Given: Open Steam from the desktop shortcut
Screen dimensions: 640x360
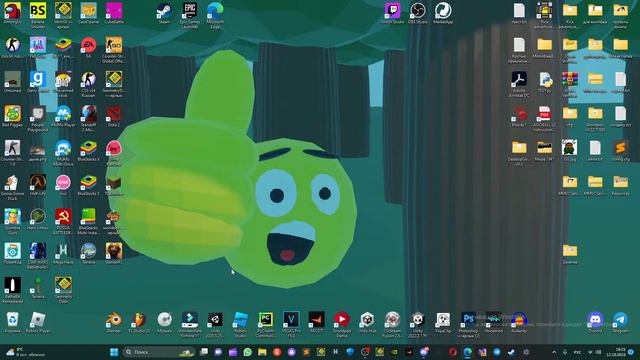Looking at the screenshot, I should coord(164,13).
